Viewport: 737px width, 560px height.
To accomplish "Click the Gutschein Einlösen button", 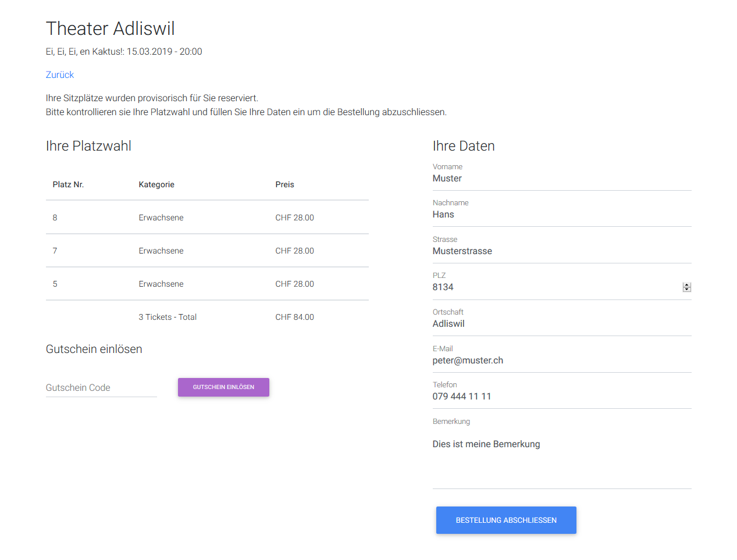I will 223,387.
